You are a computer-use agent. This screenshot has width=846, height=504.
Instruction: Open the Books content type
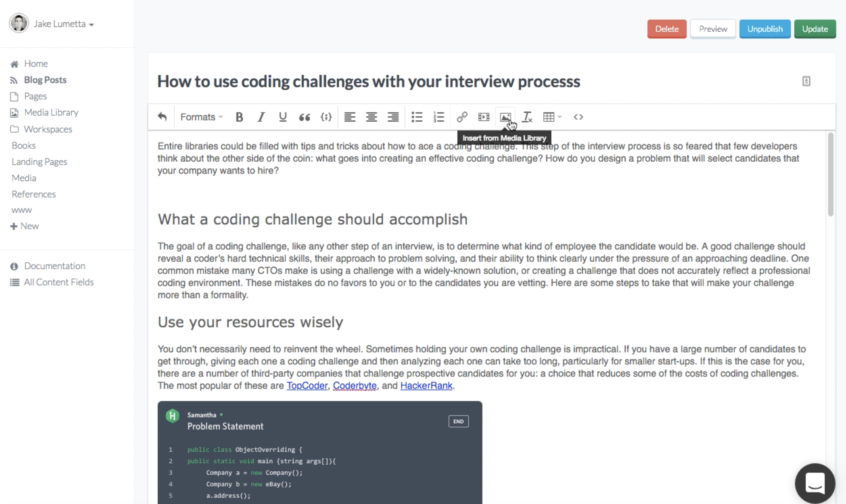tap(23, 145)
